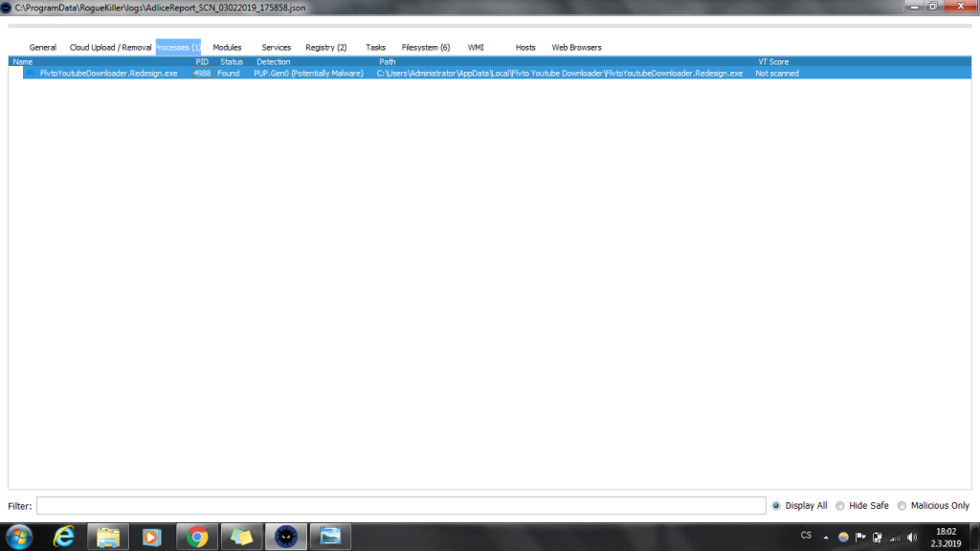Select the Display All radio button

(776, 506)
